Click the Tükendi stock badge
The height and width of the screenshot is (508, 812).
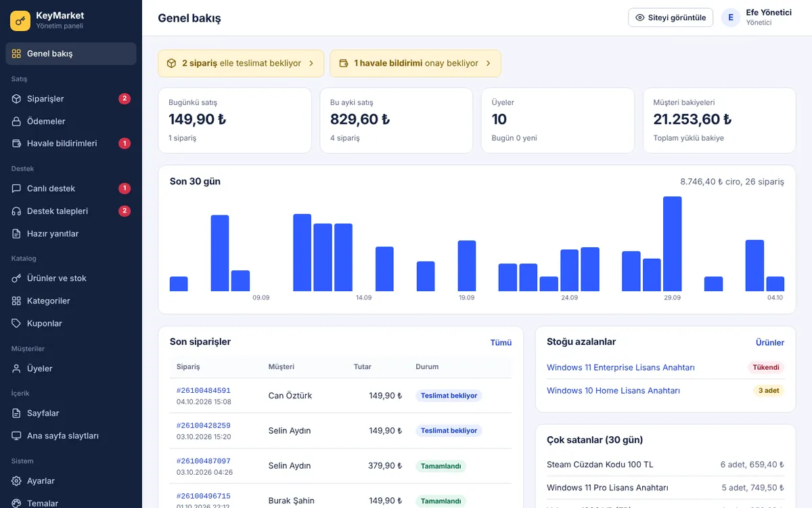(766, 368)
